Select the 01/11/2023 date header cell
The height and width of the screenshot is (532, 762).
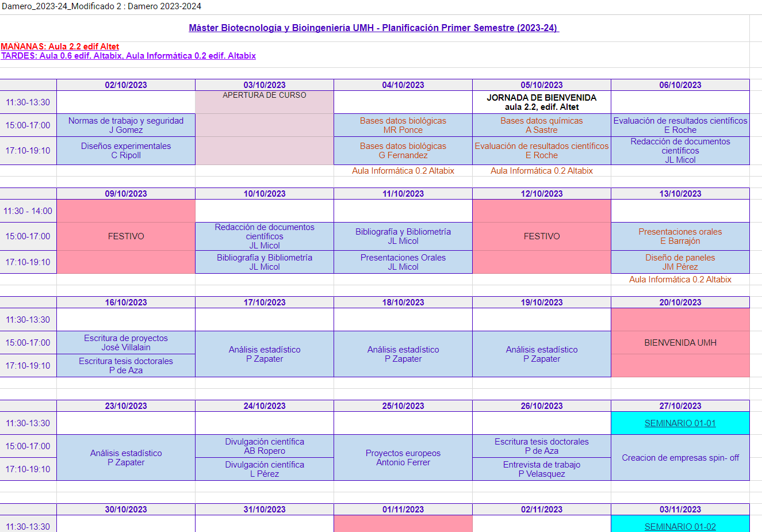click(x=403, y=510)
